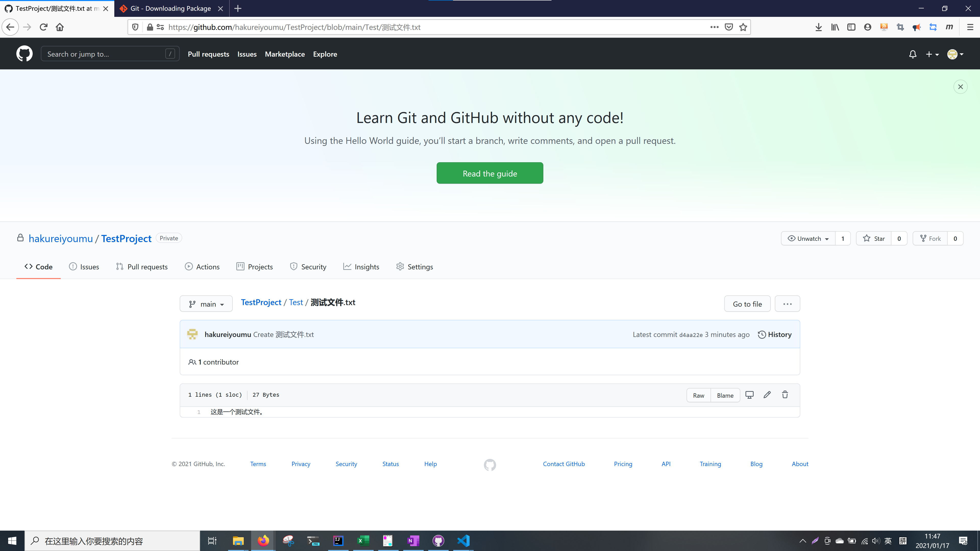
Task: Dismiss the Learn Git banner
Action: pyautogui.click(x=960, y=87)
